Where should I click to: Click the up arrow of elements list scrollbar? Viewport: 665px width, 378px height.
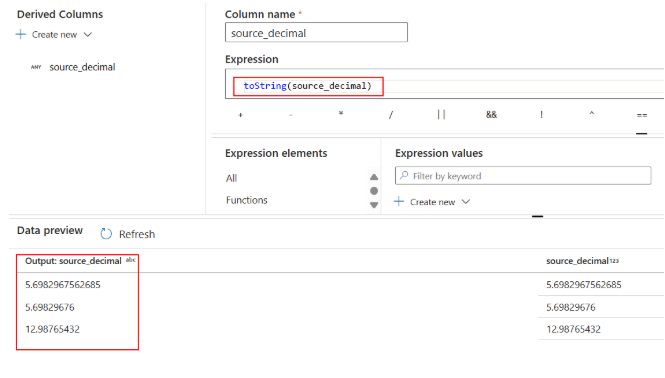[x=374, y=177]
